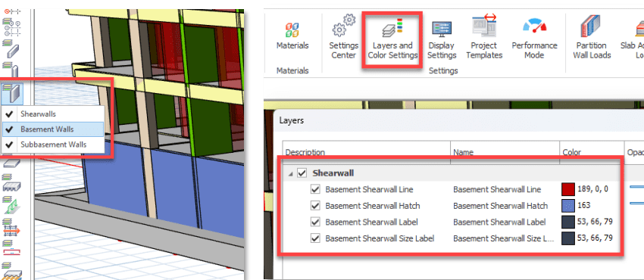The width and height of the screenshot is (644, 280).
Task: Collapse the Shearwall tree group
Action: (291, 174)
